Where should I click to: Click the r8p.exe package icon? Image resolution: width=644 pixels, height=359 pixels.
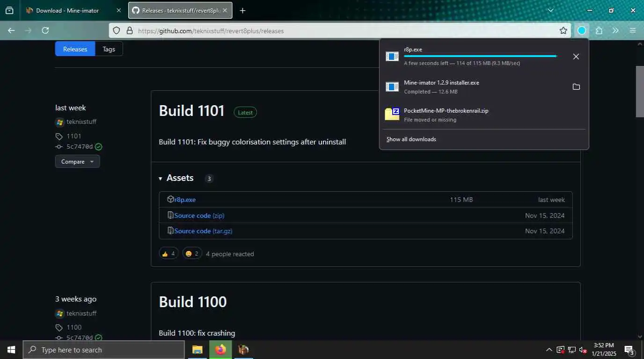tap(170, 199)
